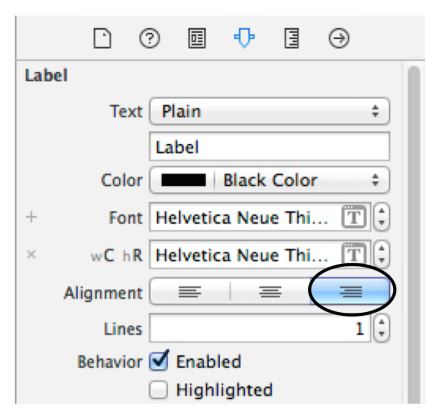This screenshot has height=418, width=440.
Task: Open the Size inspector ruler icon
Action: [x=292, y=38]
